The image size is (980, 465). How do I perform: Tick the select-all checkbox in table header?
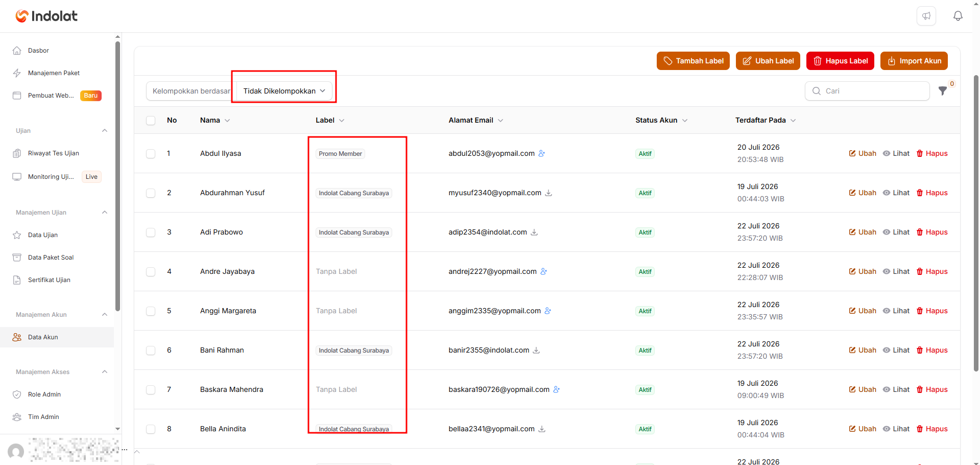[x=151, y=121]
